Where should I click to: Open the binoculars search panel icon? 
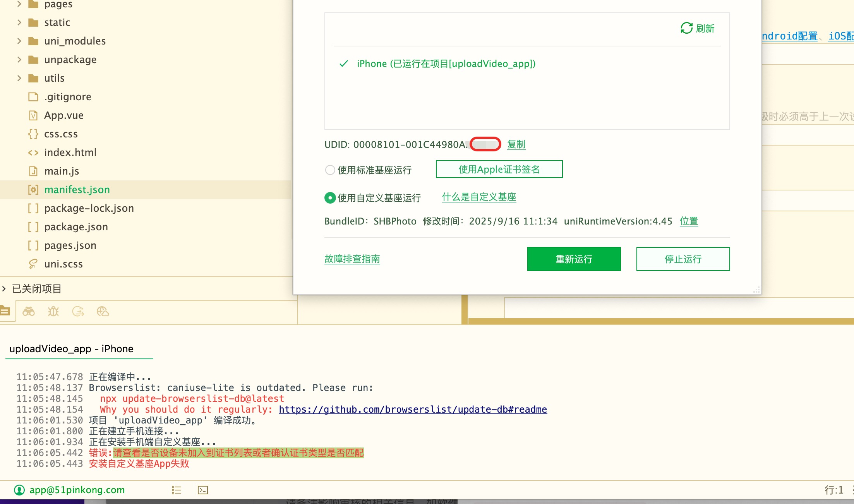point(29,312)
